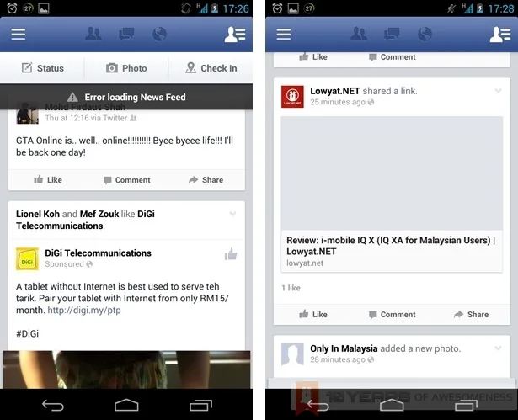Comment on the Lowyat.NET shared link
Screen dimensions: 518x420
click(393, 314)
